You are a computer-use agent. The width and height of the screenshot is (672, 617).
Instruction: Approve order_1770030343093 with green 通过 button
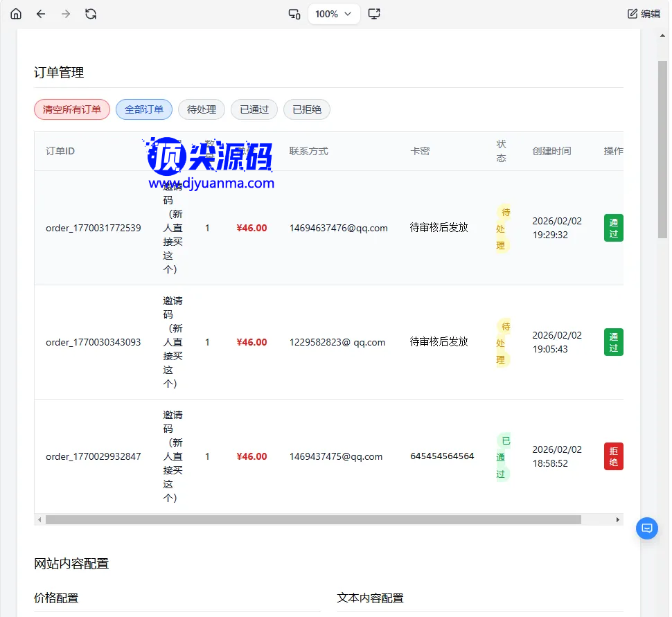tap(613, 342)
